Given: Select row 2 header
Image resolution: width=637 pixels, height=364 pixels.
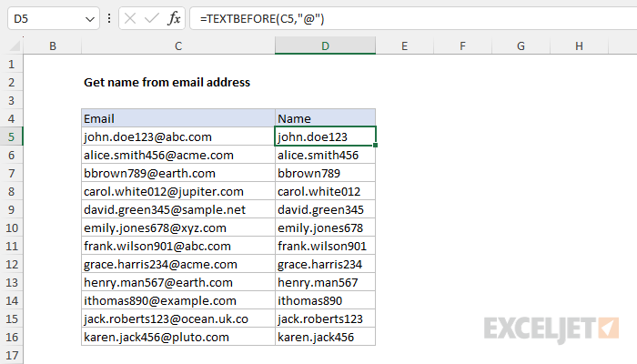Looking at the screenshot, I should [x=11, y=82].
